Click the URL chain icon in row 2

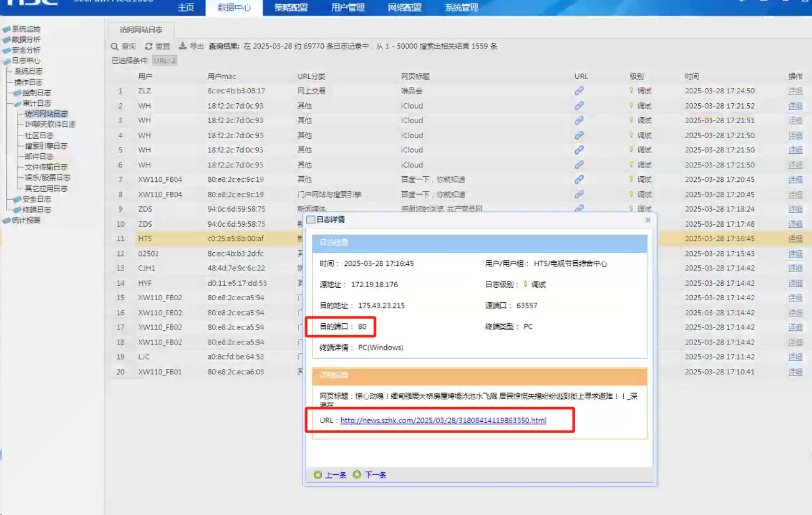(x=579, y=105)
